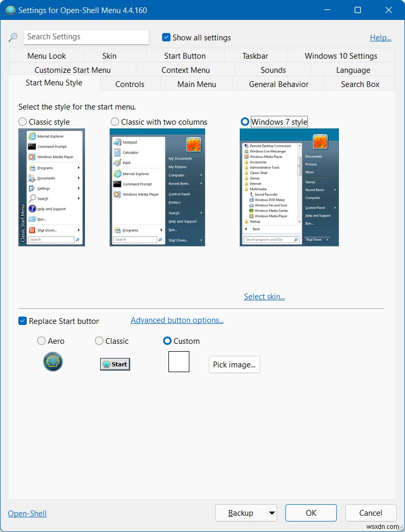Image resolution: width=405 pixels, height=532 pixels.
Task: Go to Customize Start Menu tab
Action: tap(72, 70)
